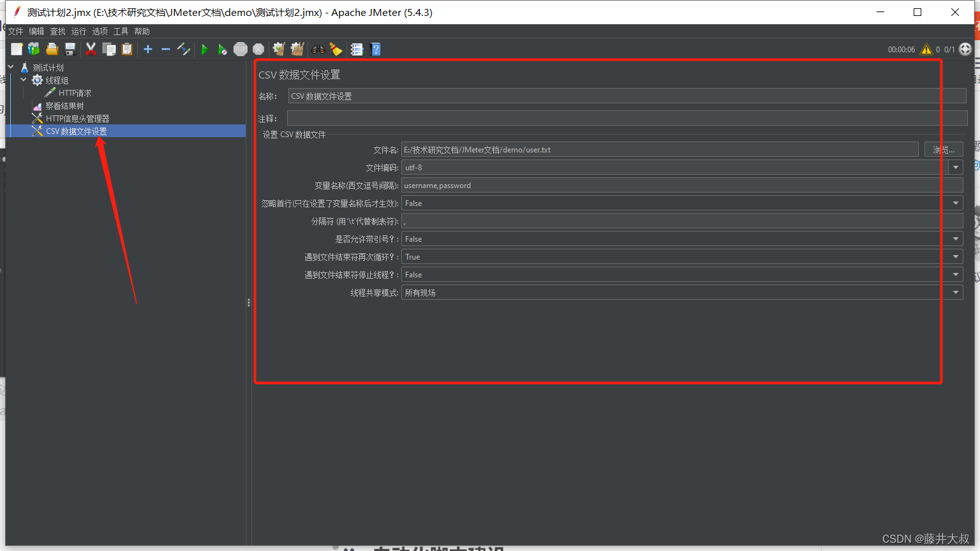Open the 文件 menu
This screenshot has width=980, height=551.
[15, 31]
